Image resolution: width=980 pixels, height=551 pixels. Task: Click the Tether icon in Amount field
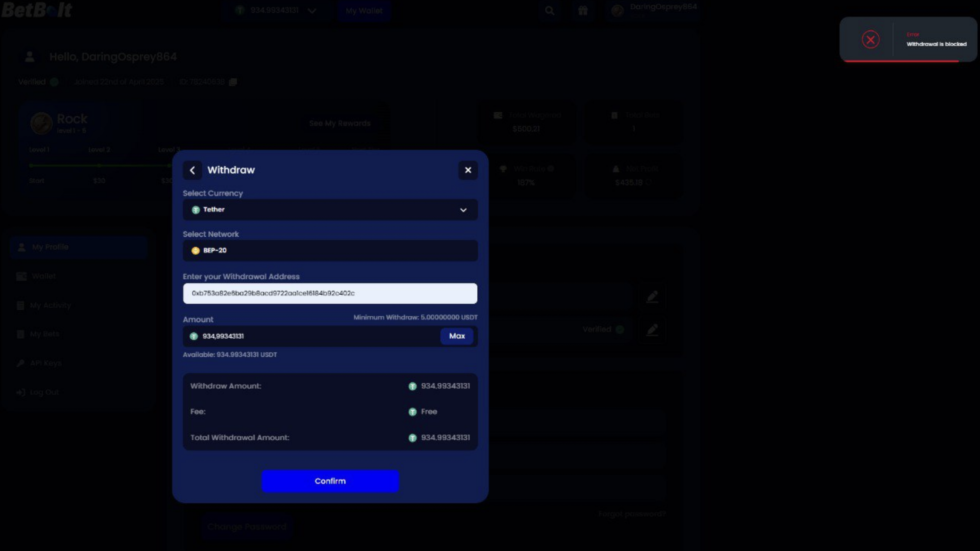194,336
